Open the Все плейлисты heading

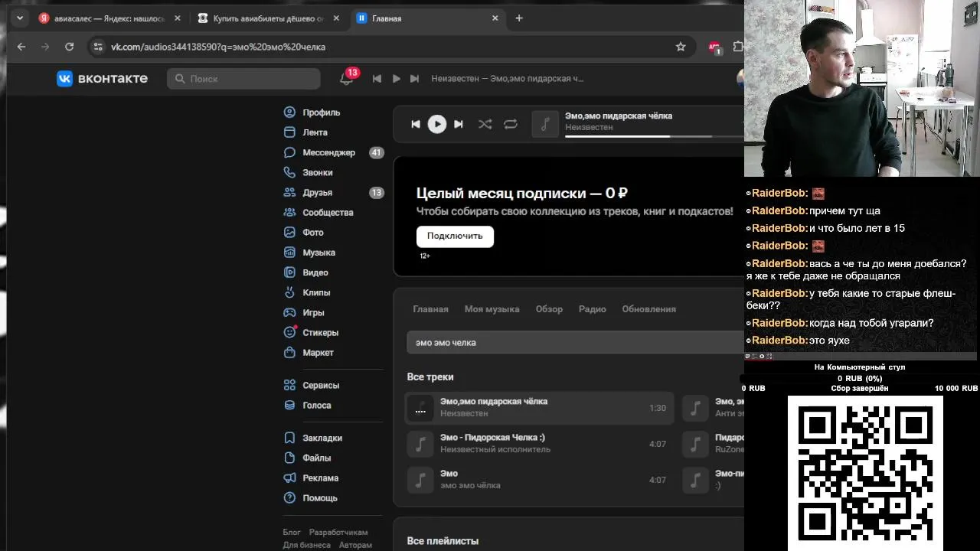(x=443, y=541)
